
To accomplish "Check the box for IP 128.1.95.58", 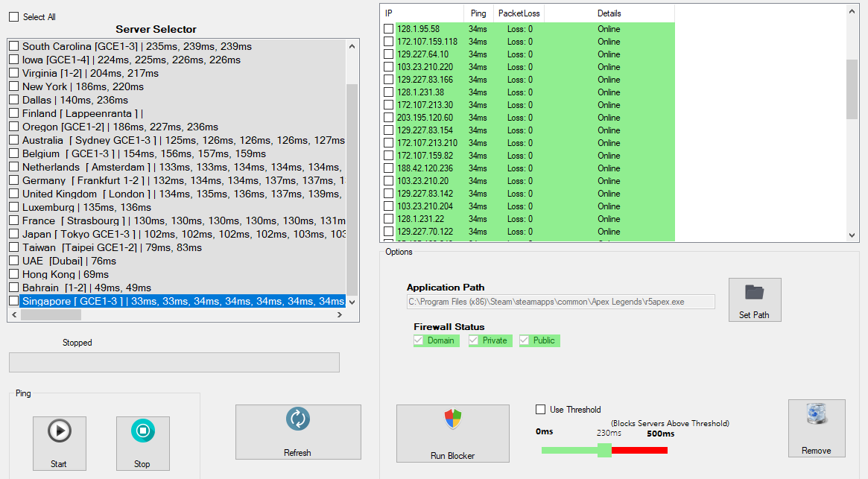I will click(x=388, y=29).
